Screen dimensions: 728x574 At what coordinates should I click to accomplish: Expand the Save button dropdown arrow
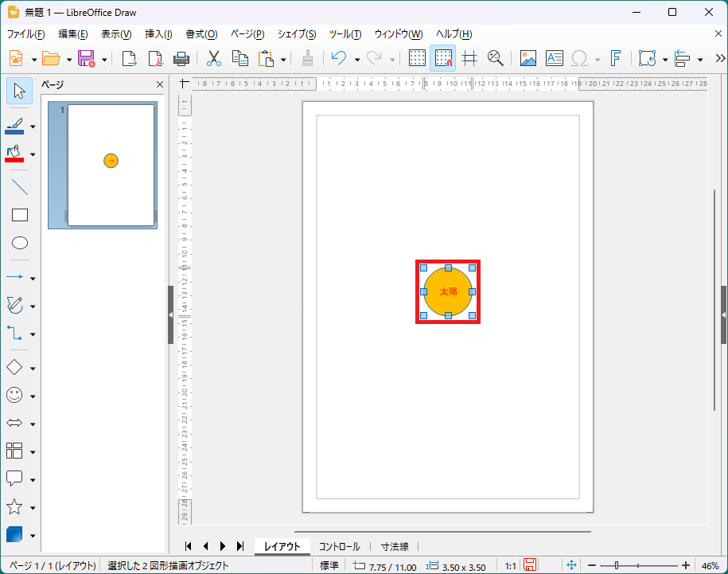103,59
